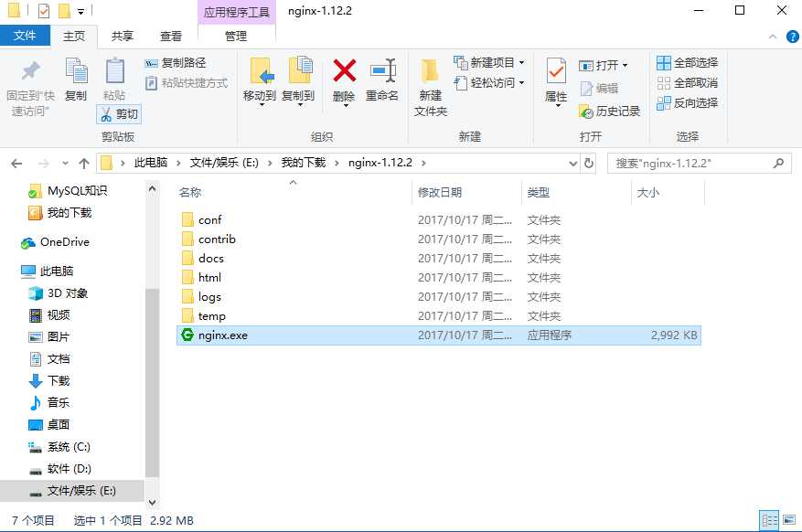Open Help with the blue question mark
The height and width of the screenshot is (532, 802).
coord(792,37)
